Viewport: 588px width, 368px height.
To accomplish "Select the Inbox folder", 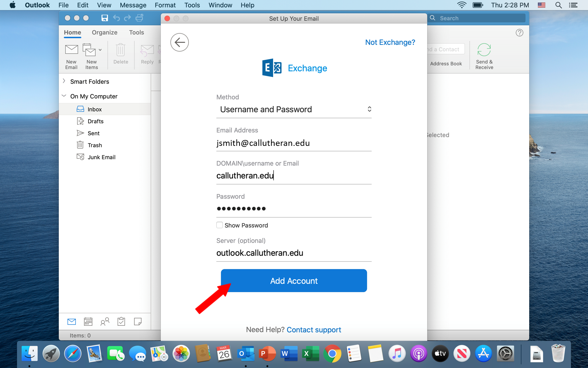I will [x=105, y=109].
